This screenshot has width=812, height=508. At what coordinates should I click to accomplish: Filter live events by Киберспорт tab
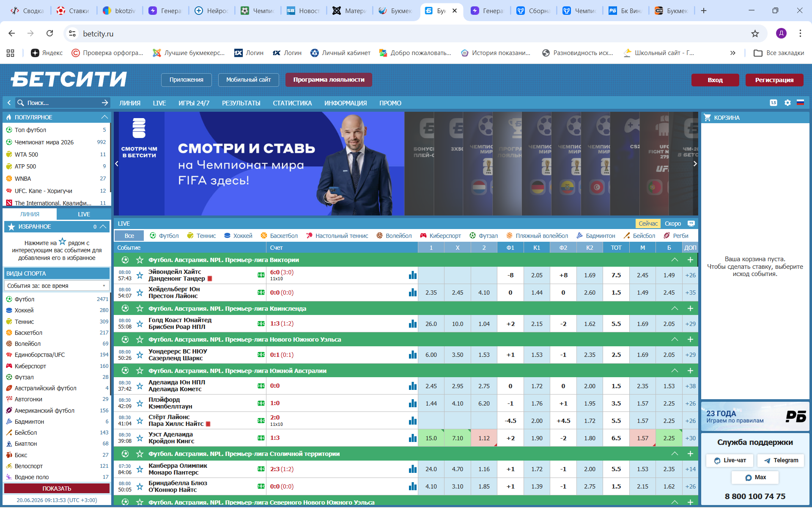coord(441,236)
